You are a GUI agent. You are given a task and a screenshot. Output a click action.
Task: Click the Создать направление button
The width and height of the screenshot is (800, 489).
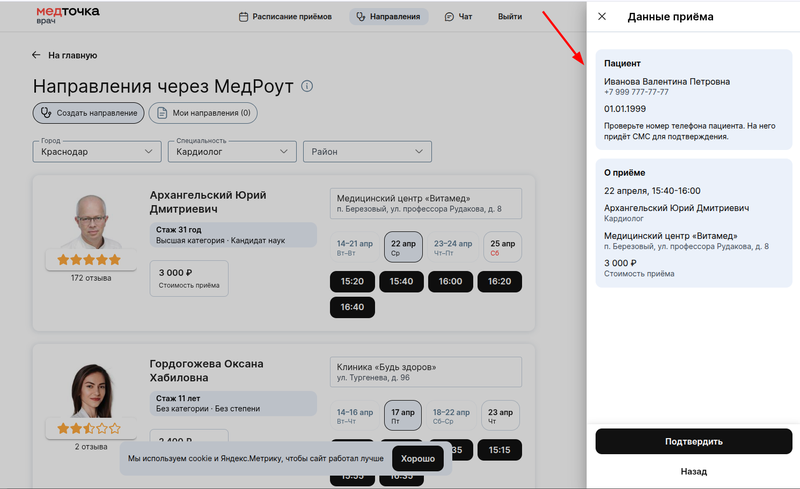click(x=88, y=113)
